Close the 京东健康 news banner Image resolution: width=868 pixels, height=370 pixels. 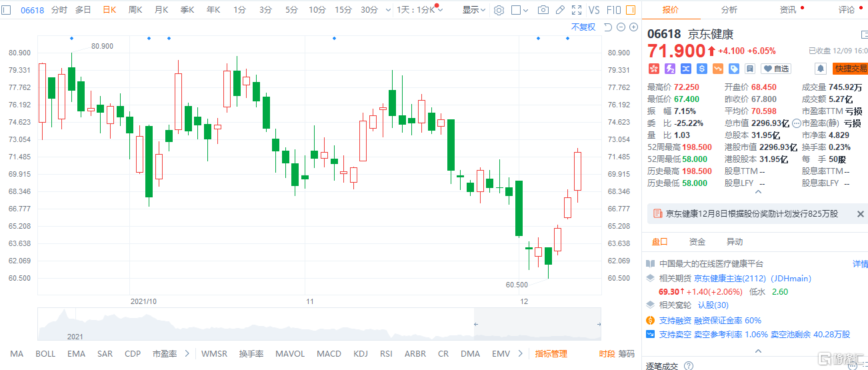click(860, 214)
